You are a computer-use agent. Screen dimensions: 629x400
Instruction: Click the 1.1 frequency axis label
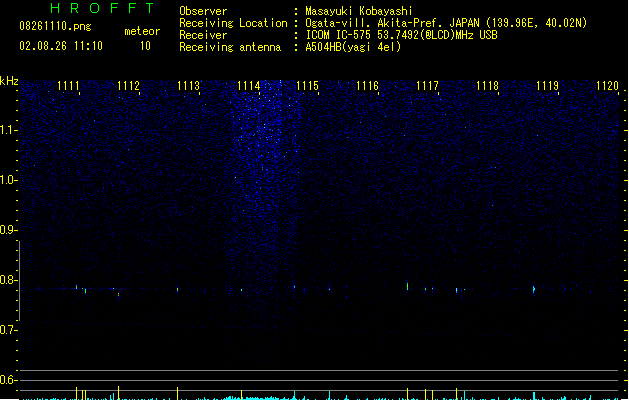(8, 130)
